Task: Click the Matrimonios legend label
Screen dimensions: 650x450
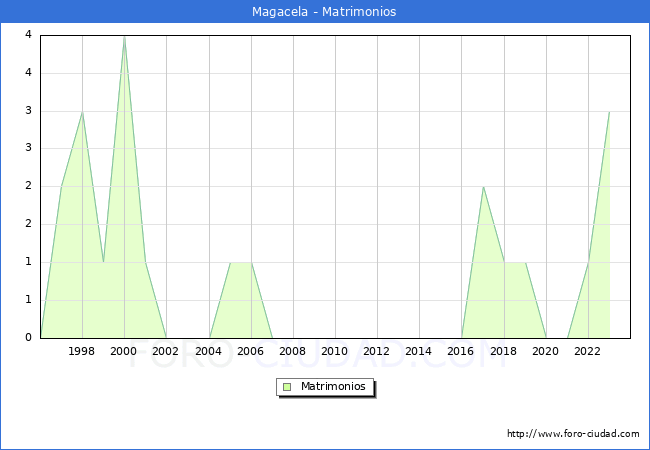Action: pos(333,387)
